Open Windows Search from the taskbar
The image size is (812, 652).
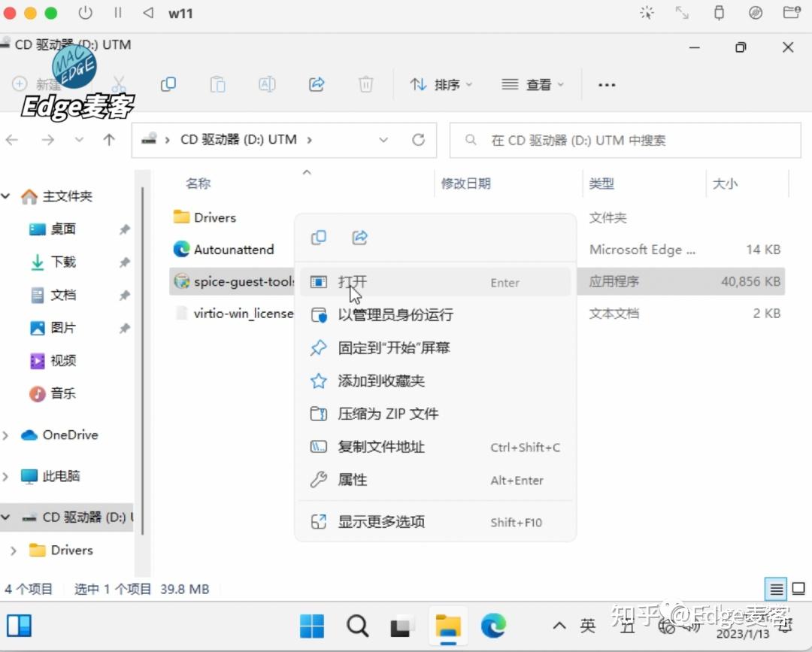pyautogui.click(x=357, y=625)
